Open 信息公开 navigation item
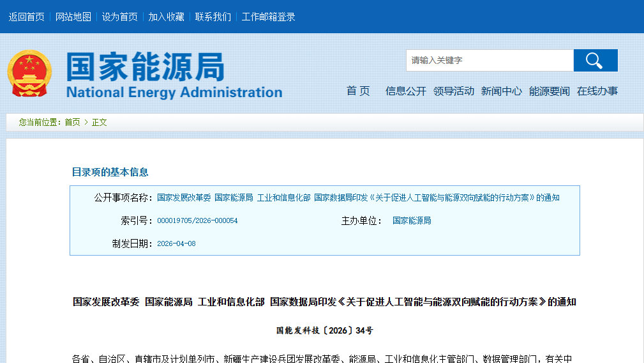Viewport: 644px width, 363px height. point(405,91)
